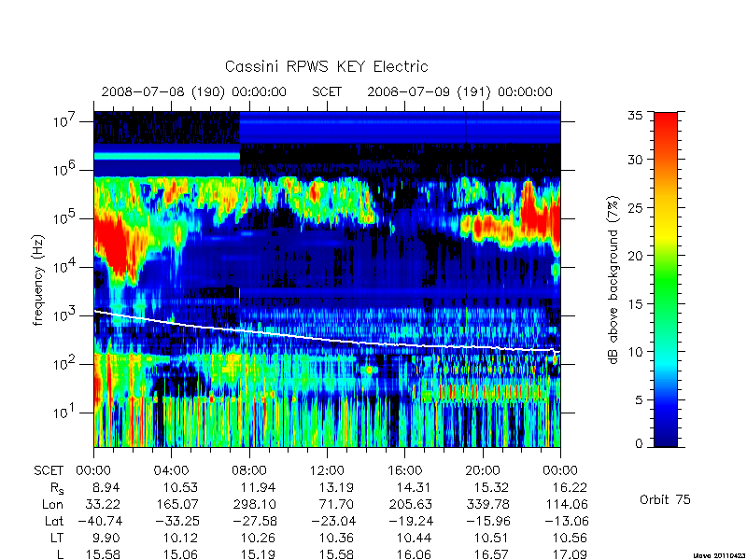Click the colorbar tick label 10
The height and width of the screenshot is (560, 747).
(x=634, y=352)
